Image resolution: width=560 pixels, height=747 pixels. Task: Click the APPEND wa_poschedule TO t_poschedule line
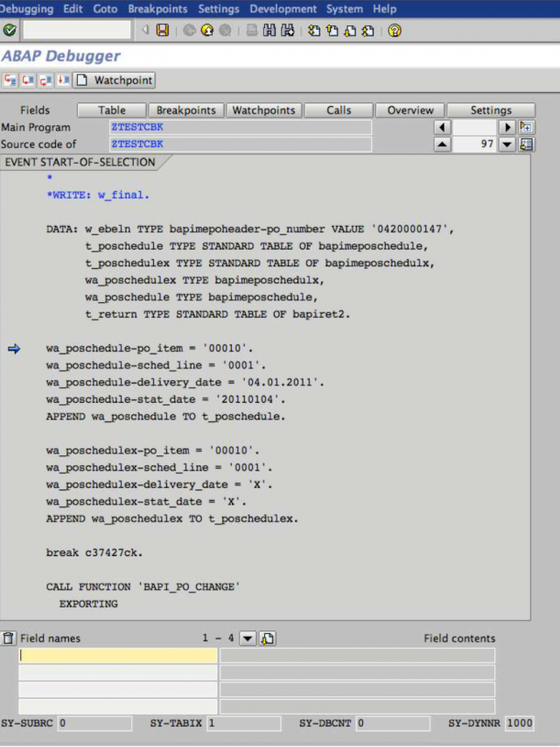(165, 416)
